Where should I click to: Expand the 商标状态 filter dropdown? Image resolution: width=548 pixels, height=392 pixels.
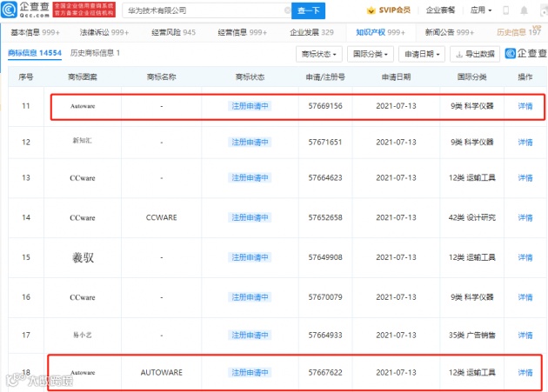pyautogui.click(x=319, y=54)
